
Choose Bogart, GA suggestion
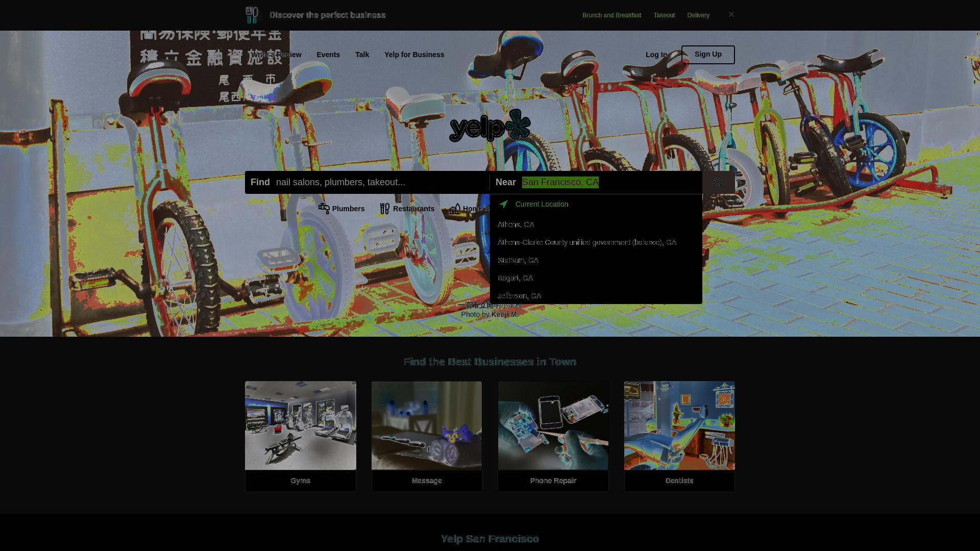click(x=596, y=278)
